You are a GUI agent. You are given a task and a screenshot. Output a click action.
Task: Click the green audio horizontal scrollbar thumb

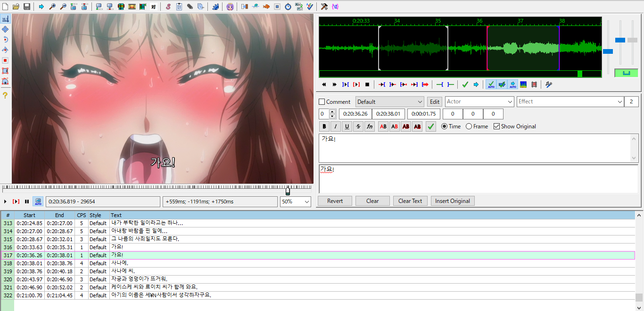tap(580, 74)
